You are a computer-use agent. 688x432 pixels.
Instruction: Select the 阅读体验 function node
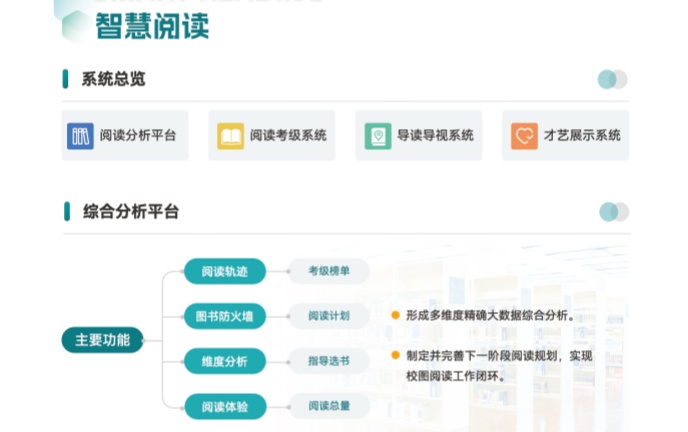(x=224, y=406)
